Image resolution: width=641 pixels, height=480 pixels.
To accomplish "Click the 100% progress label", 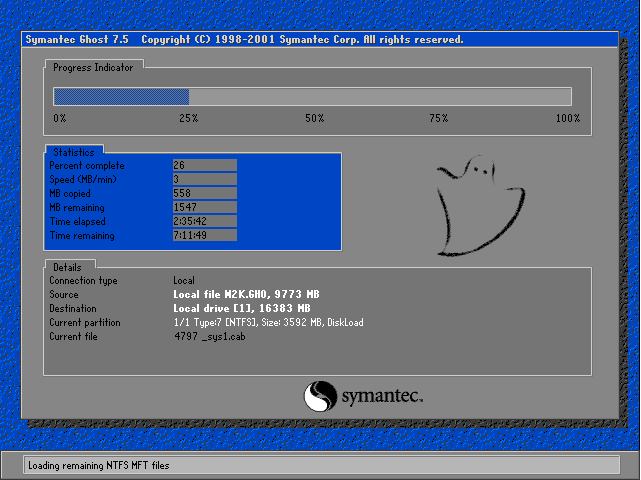I will [568, 118].
